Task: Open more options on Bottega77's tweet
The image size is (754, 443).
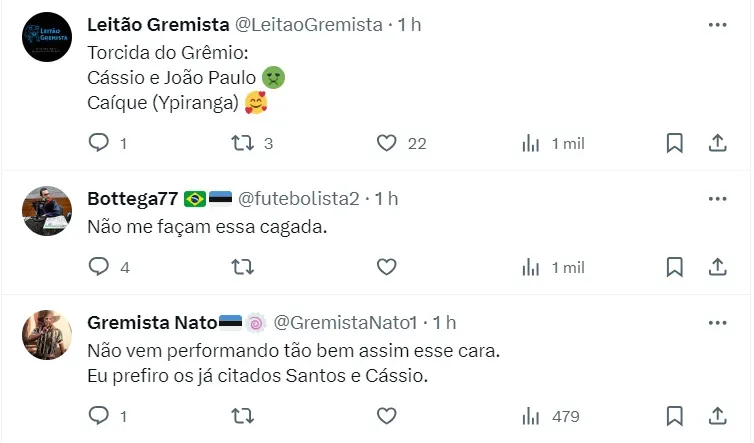Action: pyautogui.click(x=717, y=198)
